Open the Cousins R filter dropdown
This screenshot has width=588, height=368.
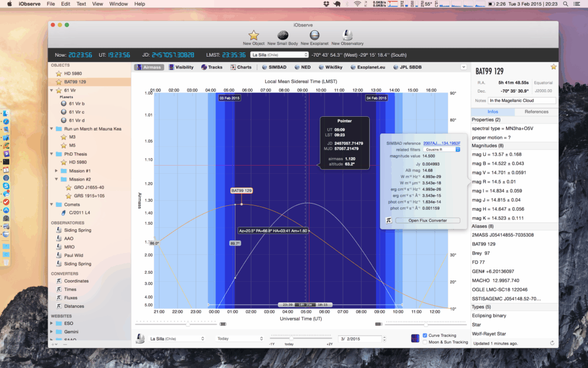click(442, 149)
